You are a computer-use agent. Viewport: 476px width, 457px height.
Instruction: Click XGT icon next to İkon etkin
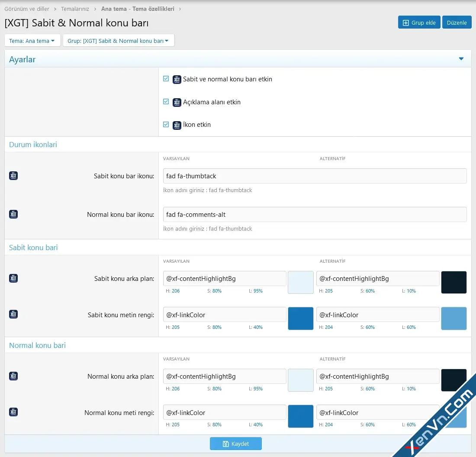pos(177,125)
